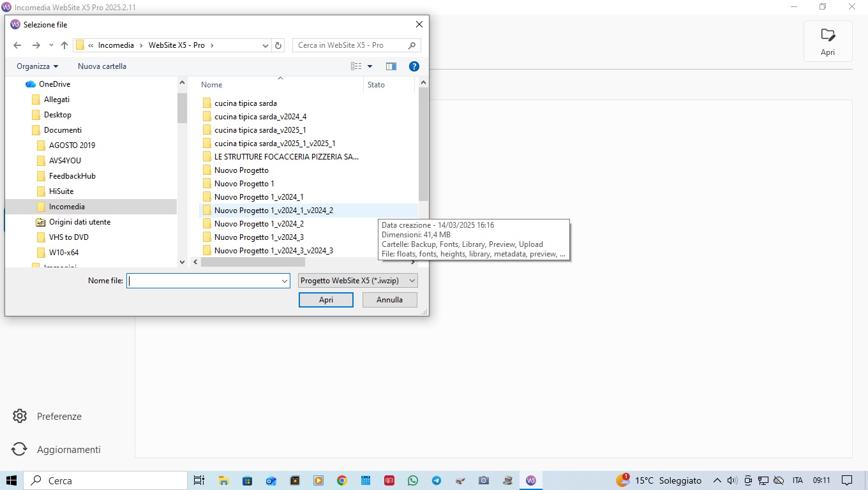868x490 pixels.
Task: Click Nuova cartella in toolbar
Action: (x=102, y=66)
